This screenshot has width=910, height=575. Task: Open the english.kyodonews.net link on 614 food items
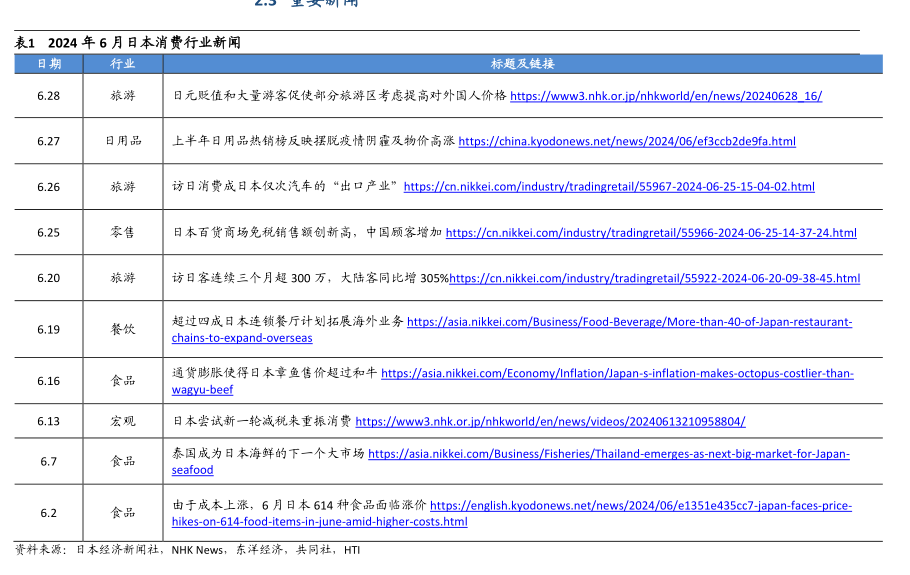[x=640, y=505]
